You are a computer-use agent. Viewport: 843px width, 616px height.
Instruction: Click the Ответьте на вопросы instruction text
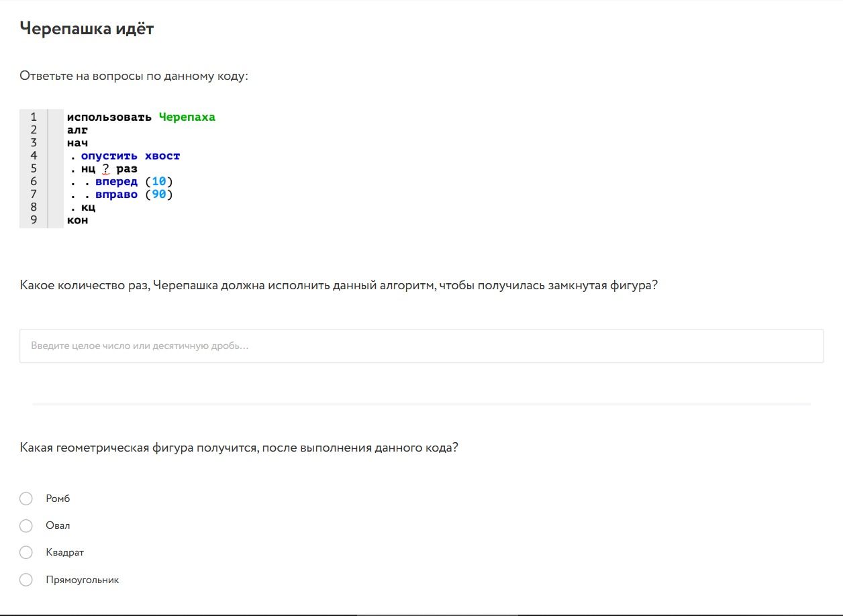[134, 76]
